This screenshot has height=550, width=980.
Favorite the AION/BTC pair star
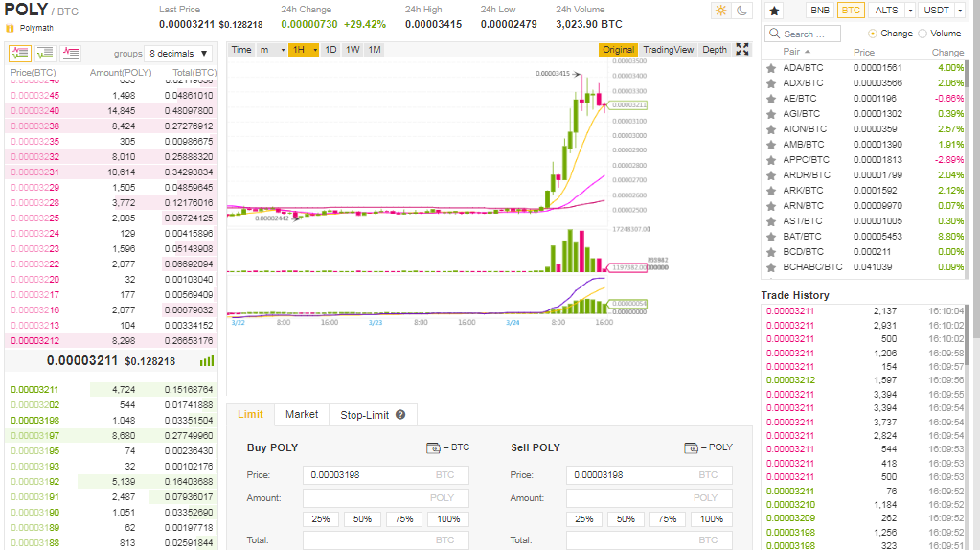pos(771,129)
